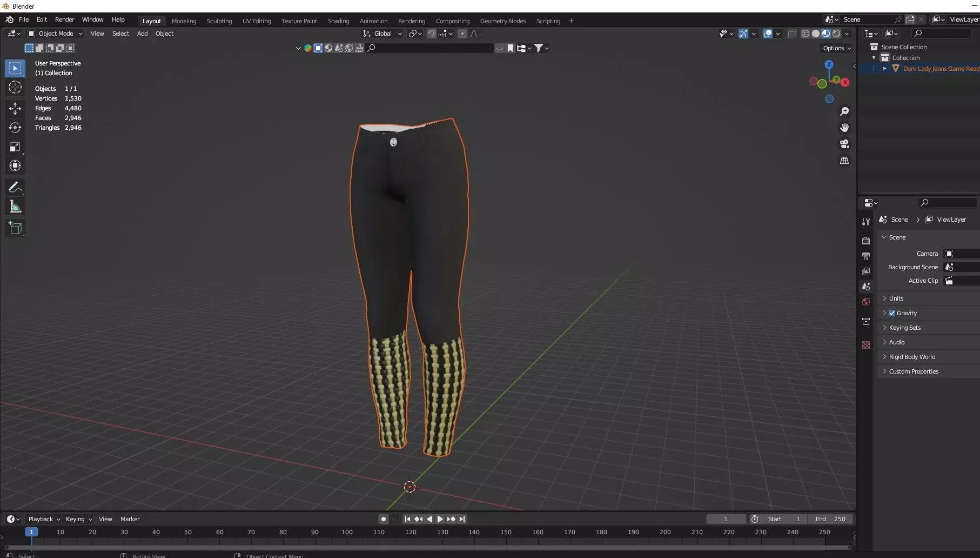980x558 pixels.
Task: Select the Select Box tool
Action: pyautogui.click(x=15, y=68)
